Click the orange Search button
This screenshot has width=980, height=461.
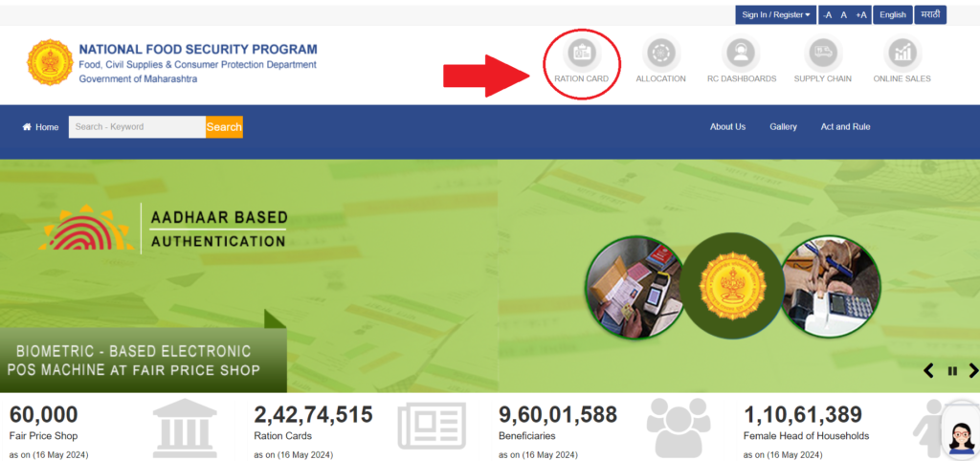coord(224,127)
